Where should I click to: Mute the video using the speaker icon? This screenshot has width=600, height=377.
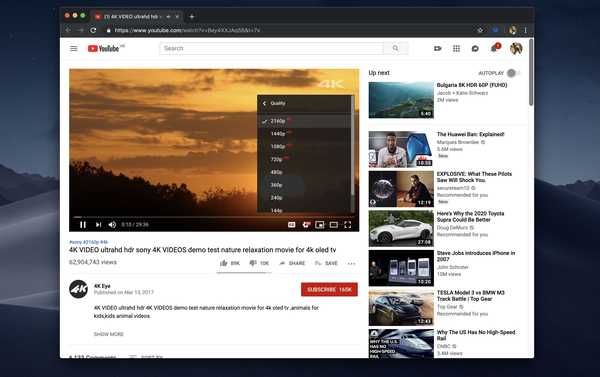coord(112,225)
